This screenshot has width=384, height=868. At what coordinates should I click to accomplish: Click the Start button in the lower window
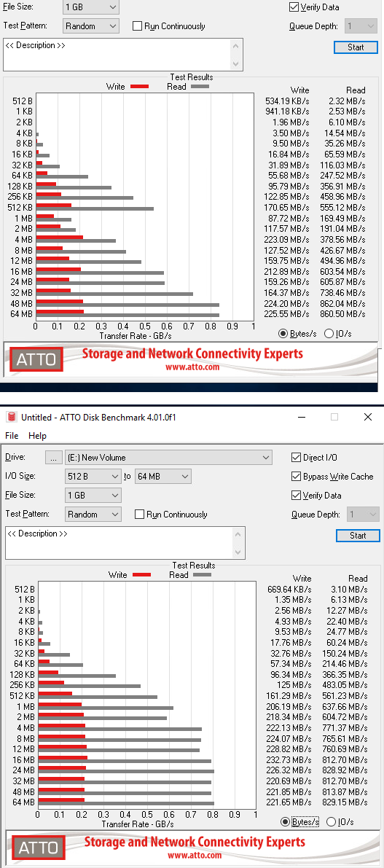[x=358, y=536]
